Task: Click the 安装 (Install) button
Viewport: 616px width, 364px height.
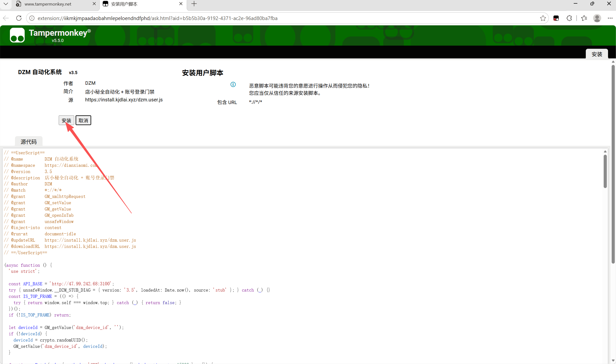Action: pos(66,120)
